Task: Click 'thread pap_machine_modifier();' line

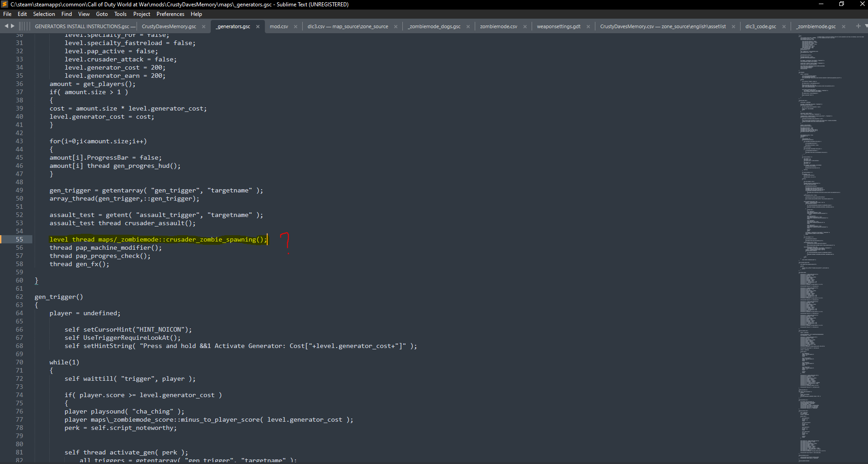Action: coord(106,247)
